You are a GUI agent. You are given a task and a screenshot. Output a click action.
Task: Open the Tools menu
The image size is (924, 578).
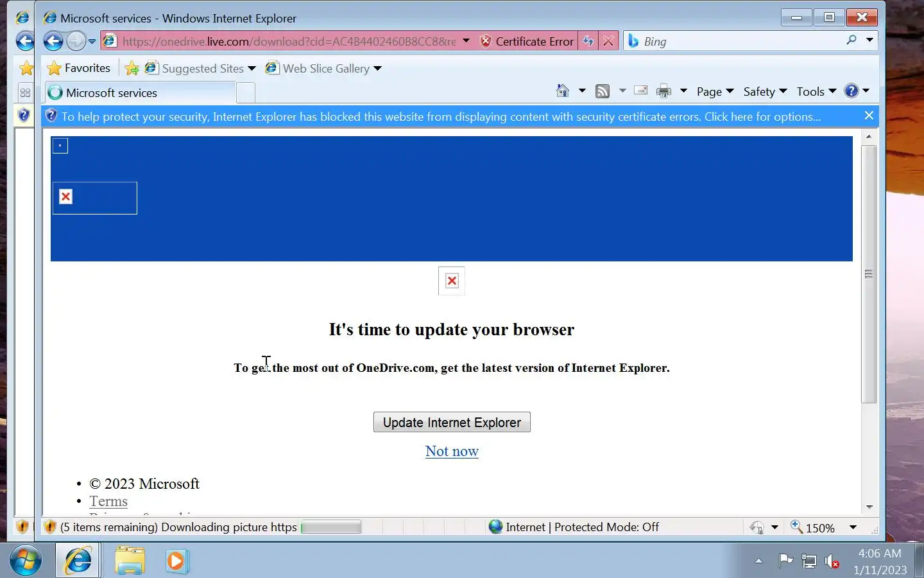pos(816,91)
